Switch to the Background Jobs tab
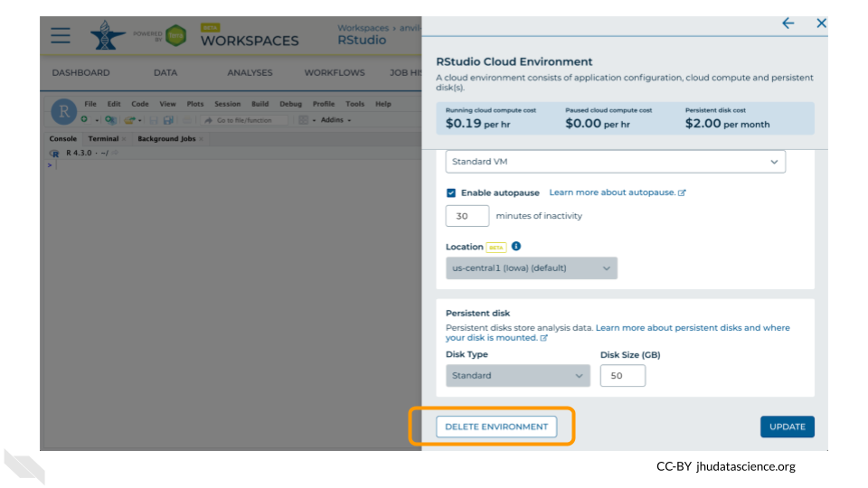The width and height of the screenshot is (868, 488). [166, 139]
